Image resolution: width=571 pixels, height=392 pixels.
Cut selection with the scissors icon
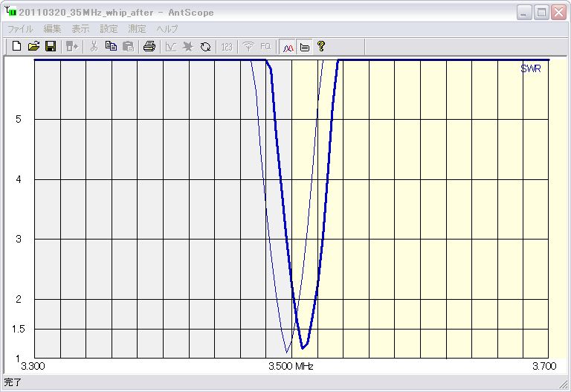94,46
